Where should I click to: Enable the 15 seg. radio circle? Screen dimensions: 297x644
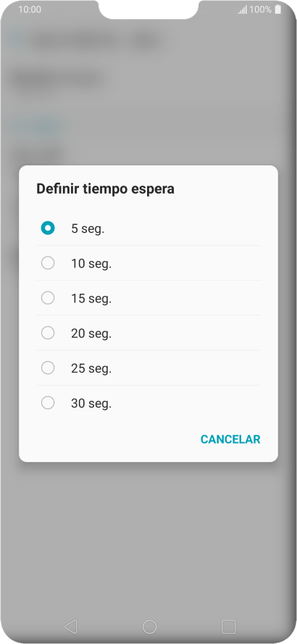tap(48, 298)
